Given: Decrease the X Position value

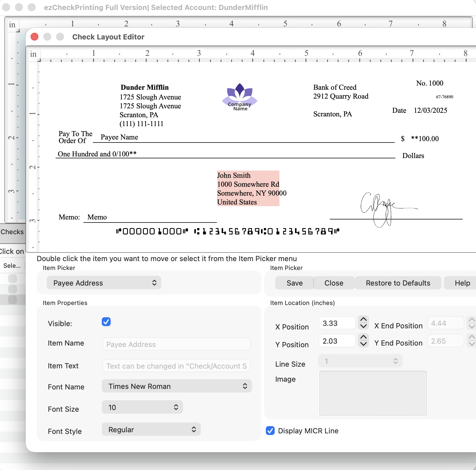Looking at the screenshot, I should [363, 326].
